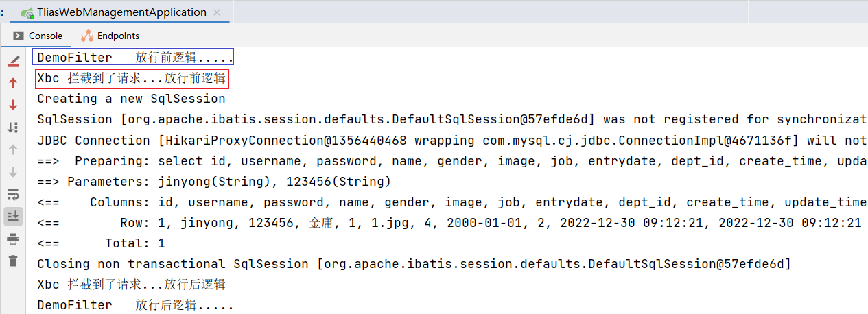Screen dimensions: 868x314
Task: Click the grey down arrow icon
Action: 13,171
